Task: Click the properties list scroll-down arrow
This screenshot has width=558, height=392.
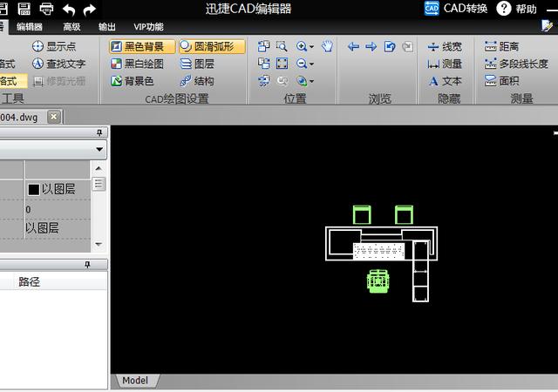Action: pyautogui.click(x=99, y=245)
